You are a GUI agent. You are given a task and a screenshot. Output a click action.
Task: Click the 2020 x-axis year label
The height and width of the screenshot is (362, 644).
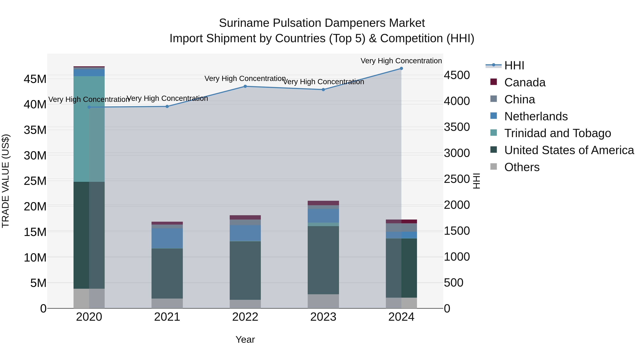coord(89,317)
